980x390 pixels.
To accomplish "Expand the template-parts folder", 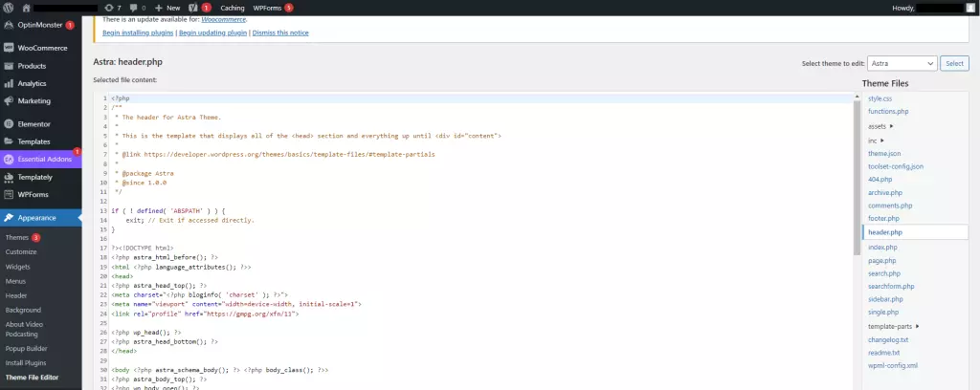I will [894, 326].
